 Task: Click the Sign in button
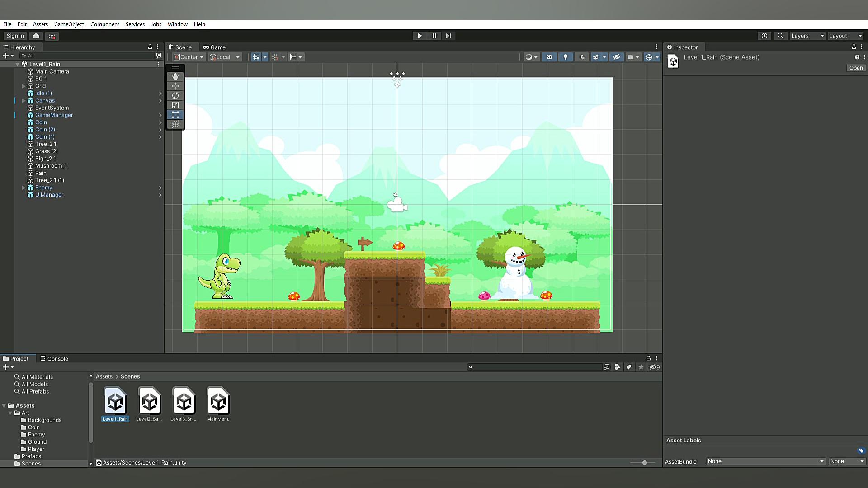point(15,36)
